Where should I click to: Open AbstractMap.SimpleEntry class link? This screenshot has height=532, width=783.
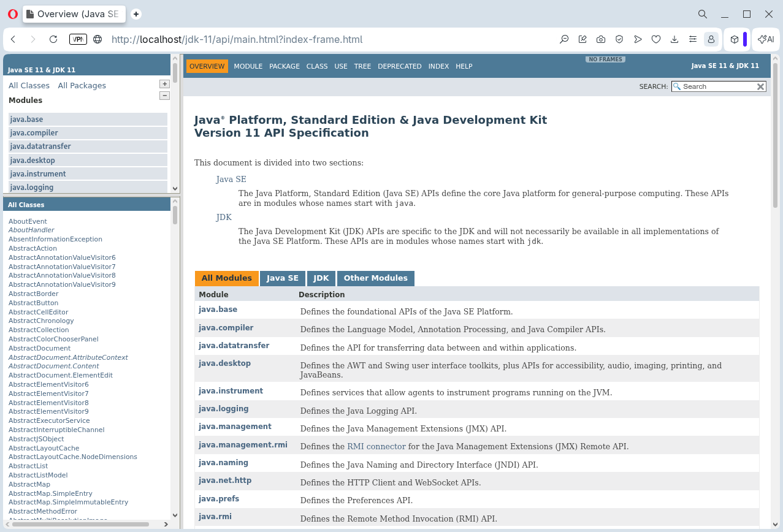point(50,493)
